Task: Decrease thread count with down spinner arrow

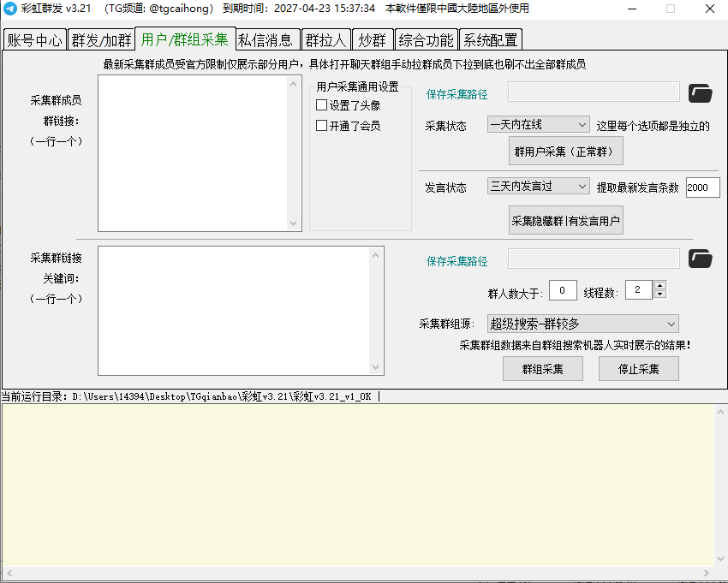Action: [x=659, y=294]
